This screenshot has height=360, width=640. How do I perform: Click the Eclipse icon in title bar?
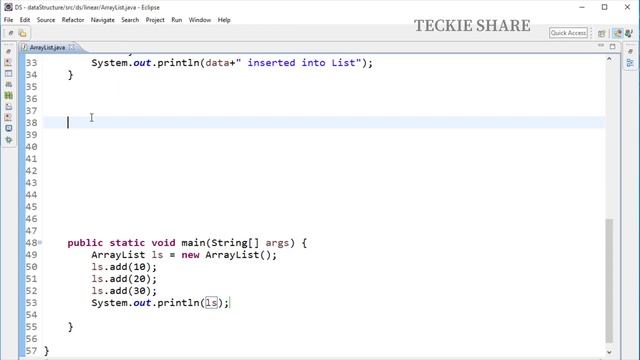[x=8, y=7]
